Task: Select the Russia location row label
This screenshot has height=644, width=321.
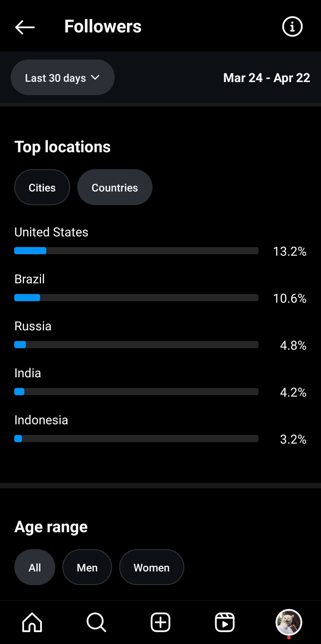Action: pos(33,326)
